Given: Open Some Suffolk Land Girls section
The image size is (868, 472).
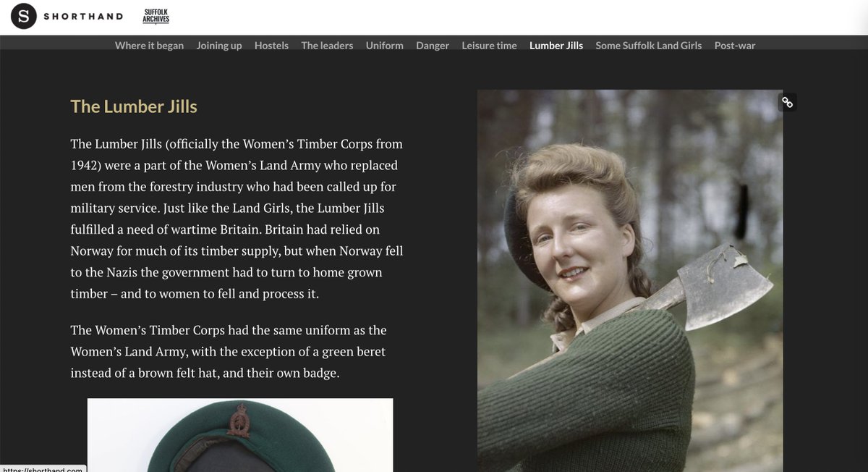Looking at the screenshot, I should pos(649,45).
